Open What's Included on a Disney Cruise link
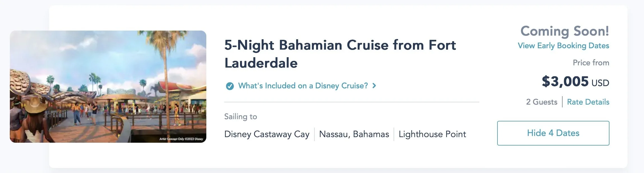This screenshot has height=173, width=644. coord(303,86)
